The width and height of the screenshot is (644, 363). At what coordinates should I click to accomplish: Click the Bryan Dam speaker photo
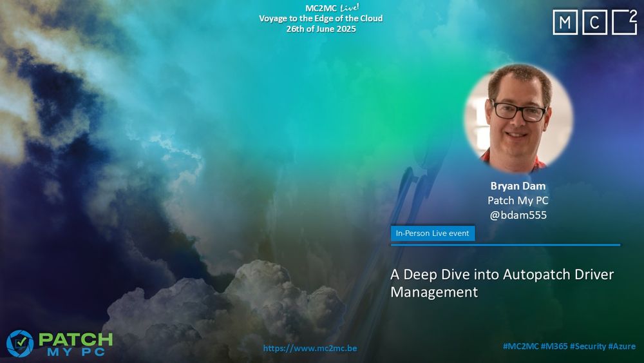click(518, 118)
